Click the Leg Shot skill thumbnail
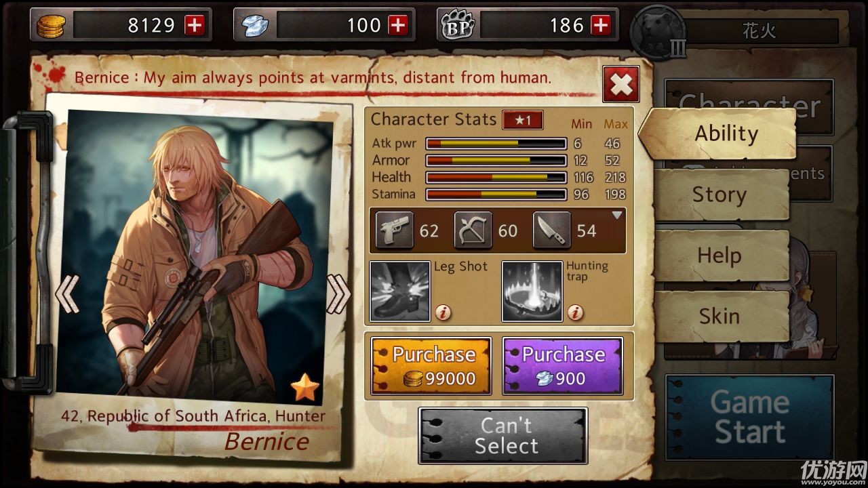This screenshot has height=488, width=868. (x=400, y=291)
